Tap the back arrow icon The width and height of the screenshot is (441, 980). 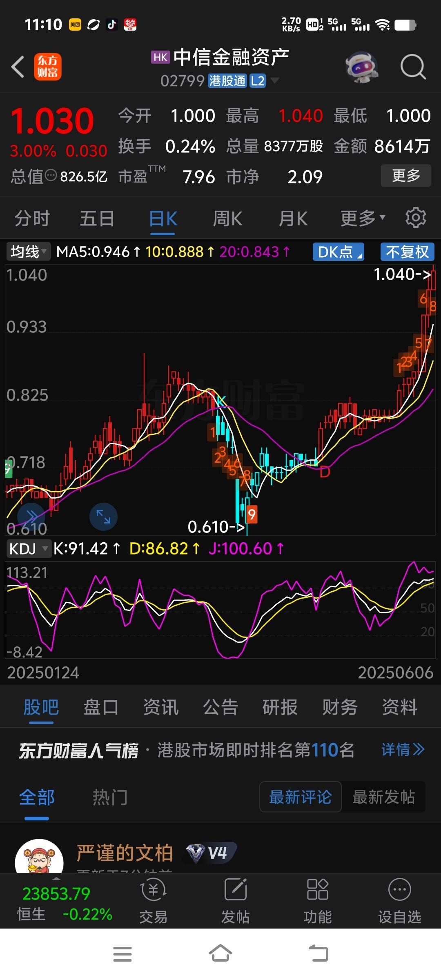pos(18,67)
